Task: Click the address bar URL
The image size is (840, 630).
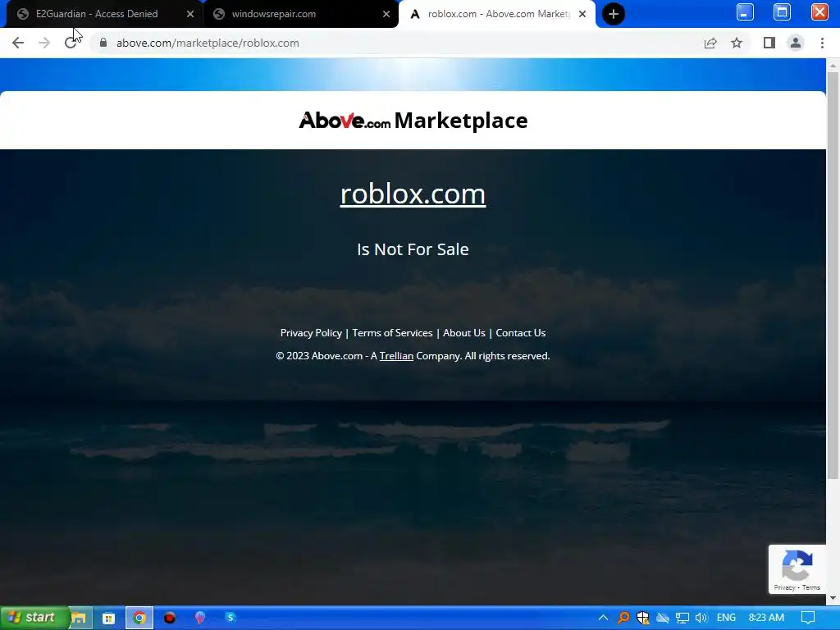Action: point(208,43)
